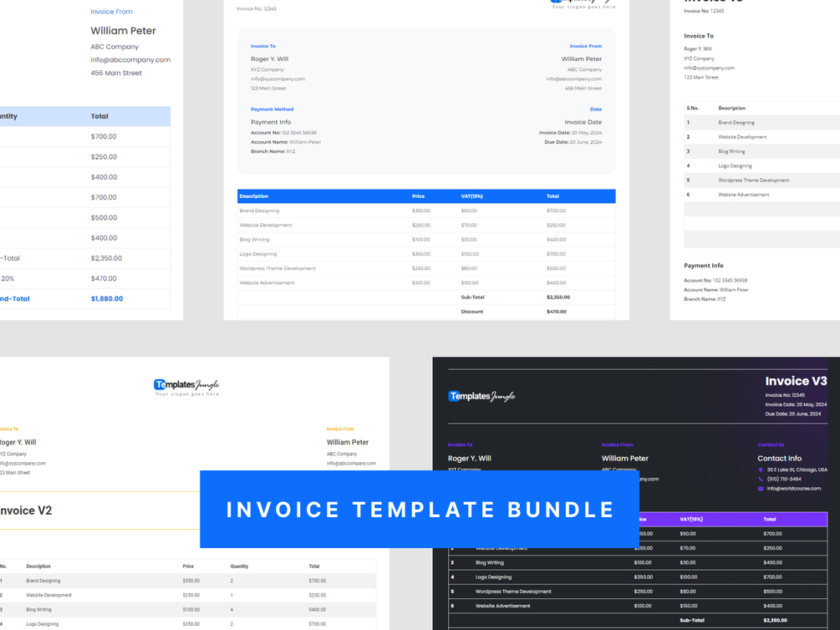Select the 'Invoice V3' heading on dark invoice
This screenshot has height=630, width=840.
pos(796,381)
